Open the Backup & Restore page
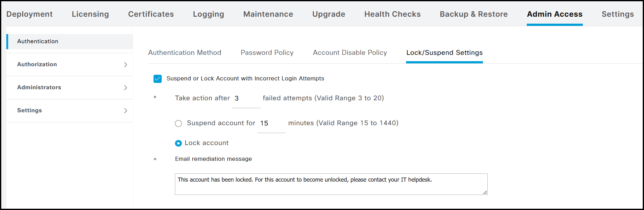644x210 pixels. click(x=474, y=14)
